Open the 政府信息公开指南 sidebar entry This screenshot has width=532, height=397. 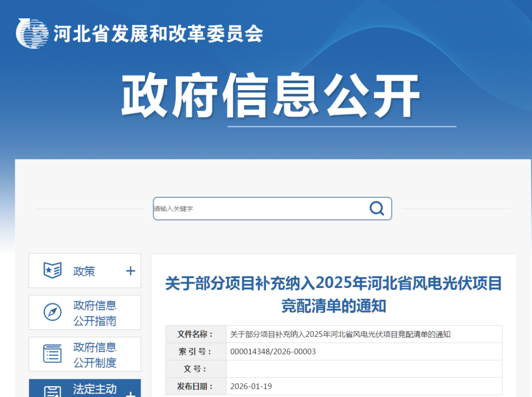tap(94, 312)
